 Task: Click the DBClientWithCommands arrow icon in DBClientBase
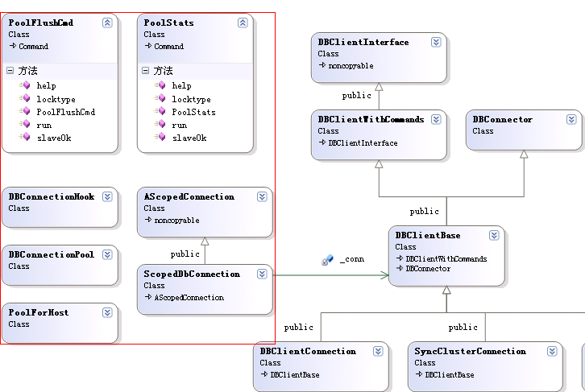[x=400, y=258]
